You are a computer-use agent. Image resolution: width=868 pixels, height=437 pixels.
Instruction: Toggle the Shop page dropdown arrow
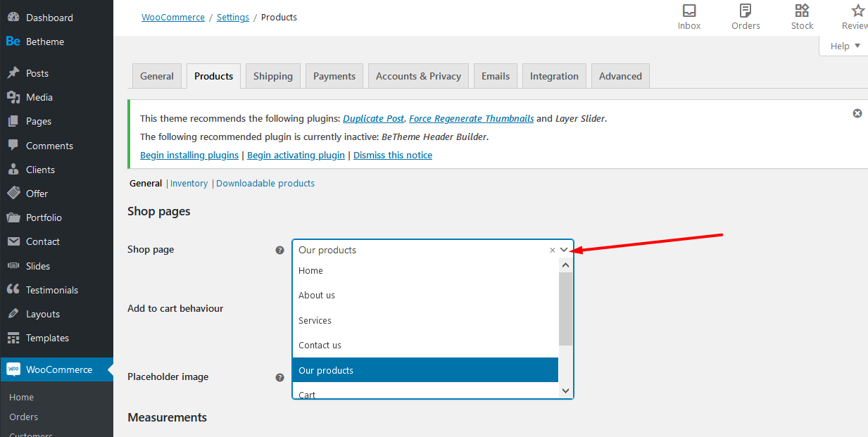(564, 250)
